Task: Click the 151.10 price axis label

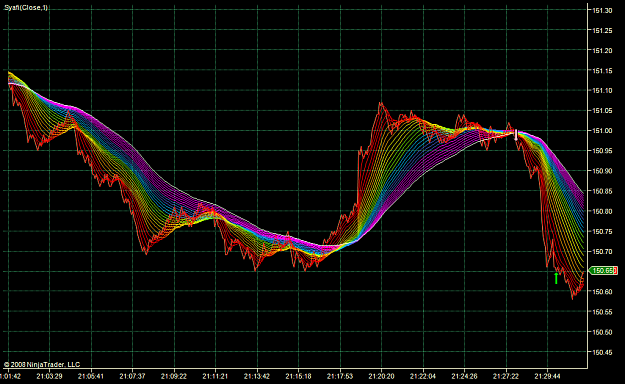Action: point(602,91)
